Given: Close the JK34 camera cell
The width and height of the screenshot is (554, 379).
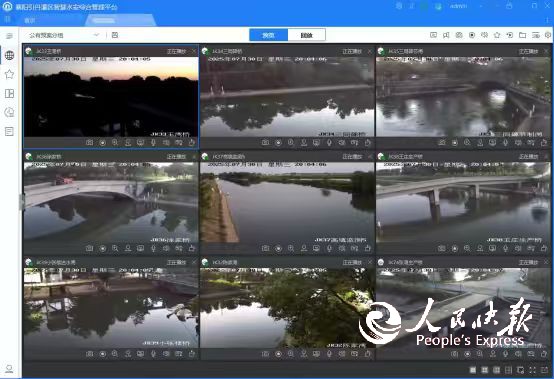Looking at the screenshot, I should 370,52.
